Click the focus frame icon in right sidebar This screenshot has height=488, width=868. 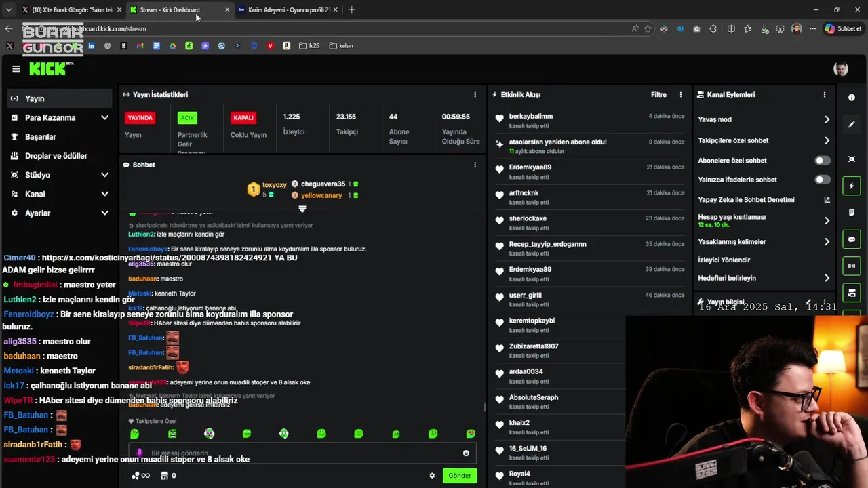pos(852,159)
